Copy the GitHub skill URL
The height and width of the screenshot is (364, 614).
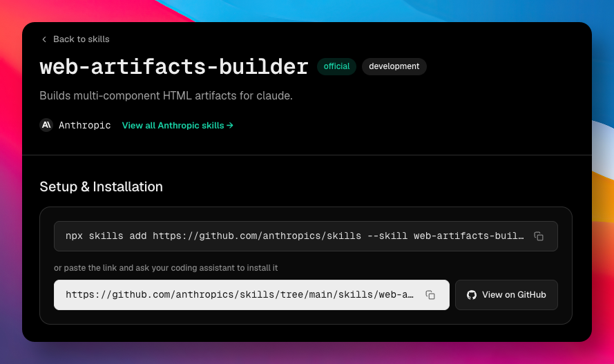coord(430,295)
